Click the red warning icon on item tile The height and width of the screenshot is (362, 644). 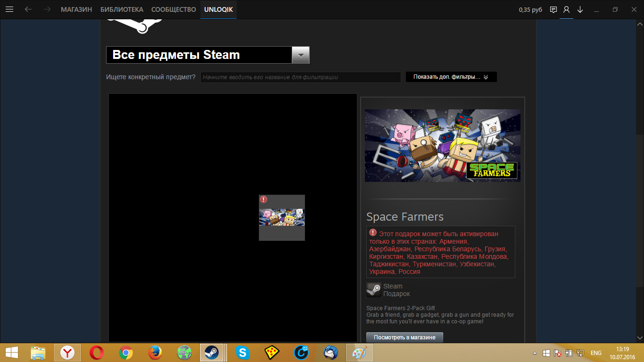pyautogui.click(x=264, y=199)
